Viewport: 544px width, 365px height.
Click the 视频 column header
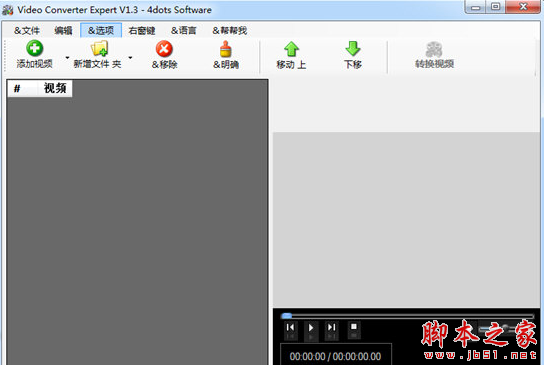pos(54,88)
